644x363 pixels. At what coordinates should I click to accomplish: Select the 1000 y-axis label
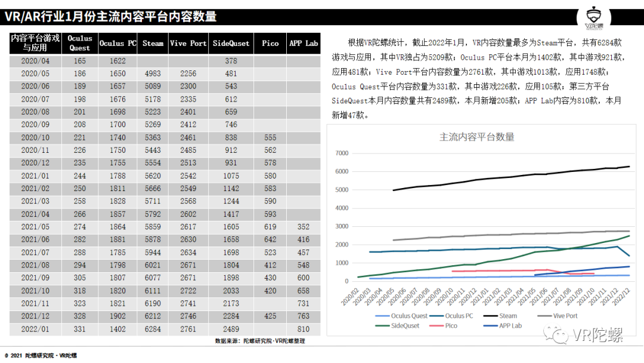(342, 263)
